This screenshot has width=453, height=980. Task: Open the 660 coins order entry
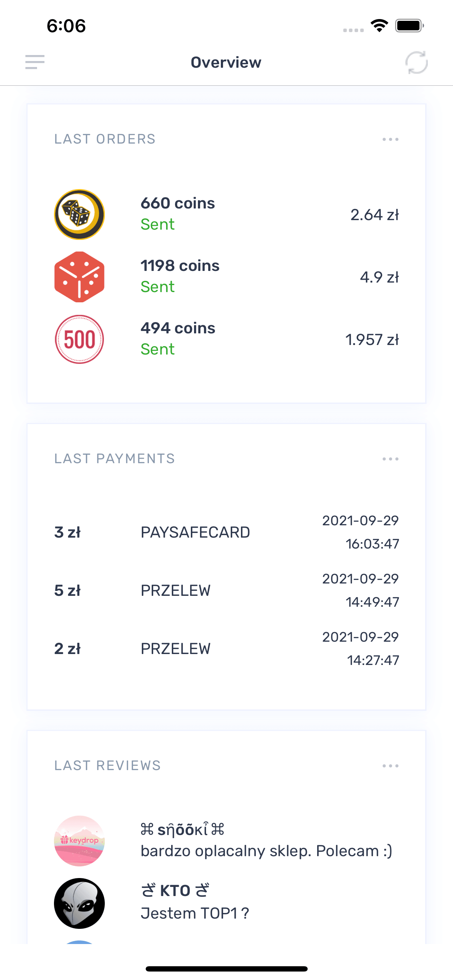click(226, 214)
